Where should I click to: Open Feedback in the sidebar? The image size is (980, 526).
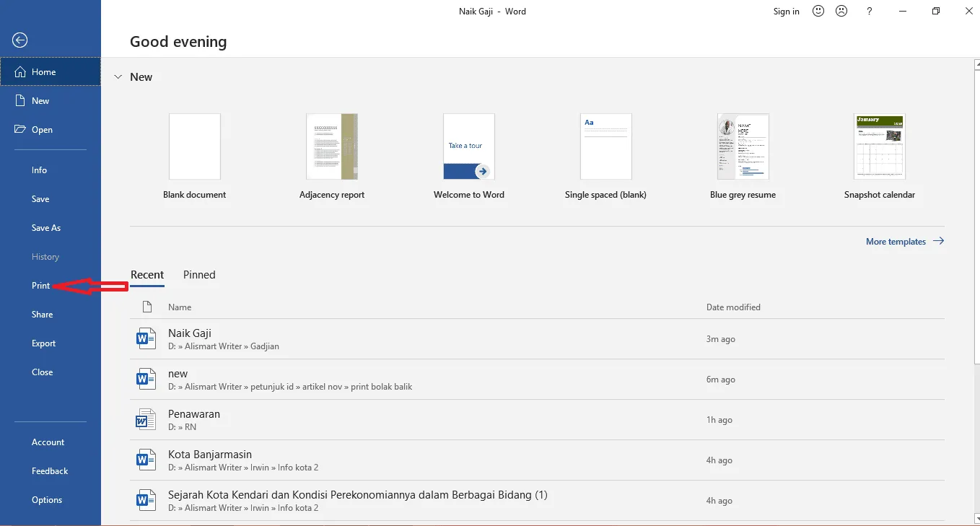tap(51, 471)
